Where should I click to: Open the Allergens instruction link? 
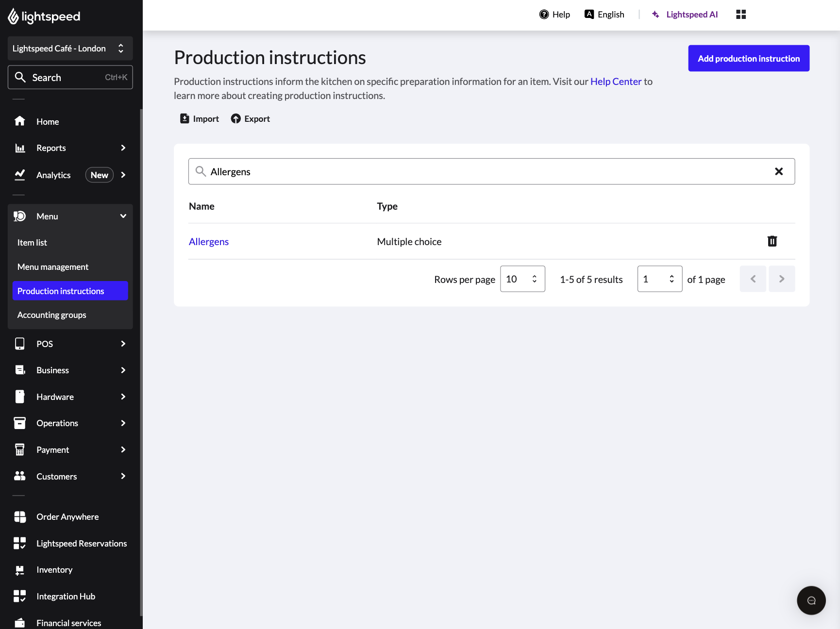pos(209,242)
